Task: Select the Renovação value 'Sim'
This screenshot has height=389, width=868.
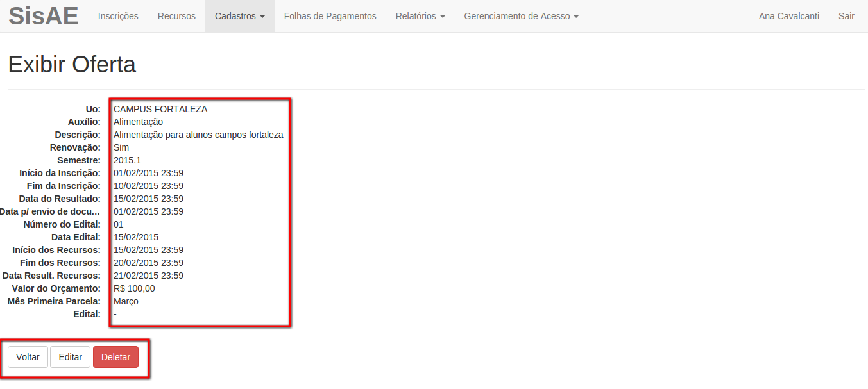Action: pos(121,147)
